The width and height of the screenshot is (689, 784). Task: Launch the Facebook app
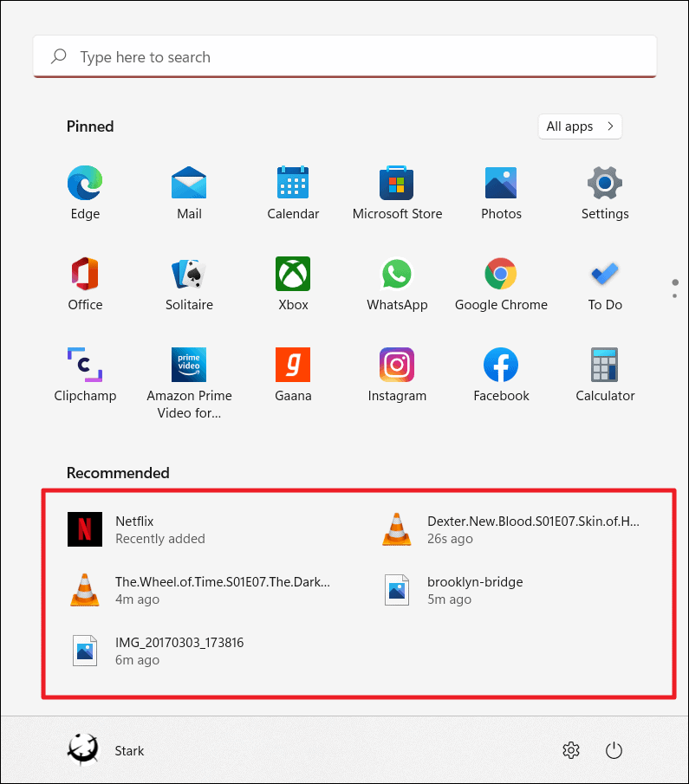point(501,374)
